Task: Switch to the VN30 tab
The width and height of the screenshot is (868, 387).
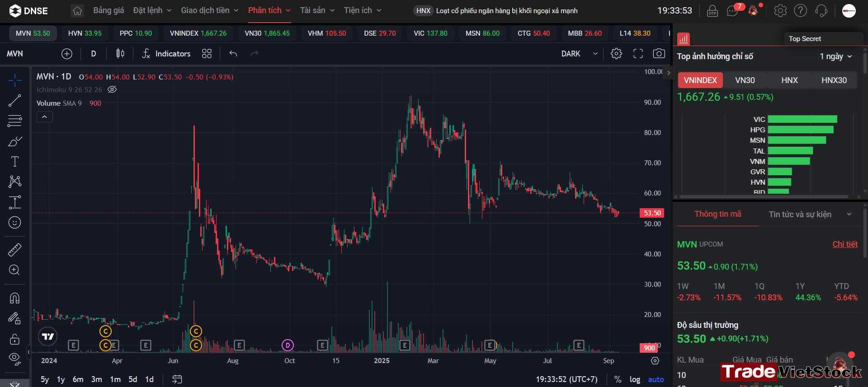Action: (745, 80)
